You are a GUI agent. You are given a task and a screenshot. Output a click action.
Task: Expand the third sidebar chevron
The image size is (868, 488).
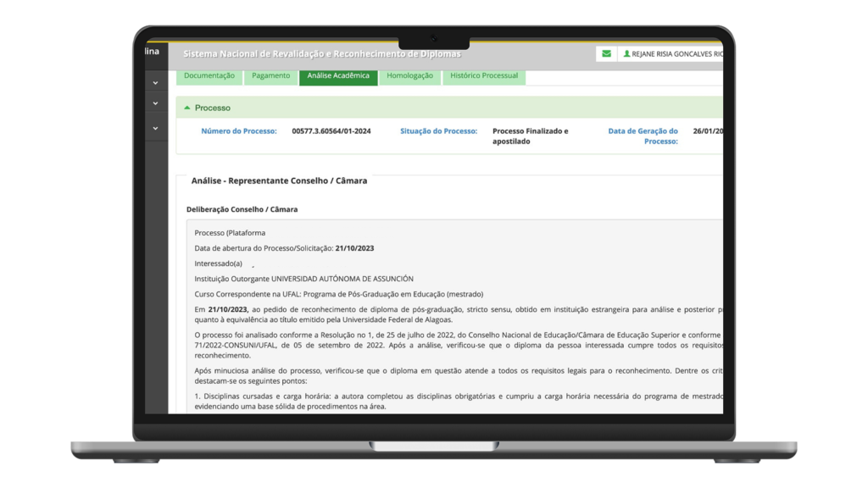pos(156,128)
